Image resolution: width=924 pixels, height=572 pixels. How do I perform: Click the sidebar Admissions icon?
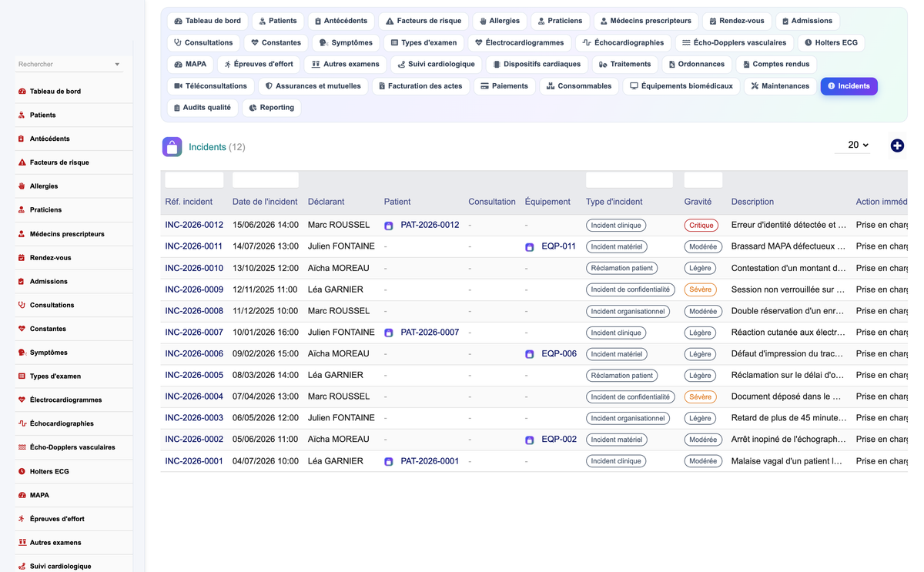(22, 282)
